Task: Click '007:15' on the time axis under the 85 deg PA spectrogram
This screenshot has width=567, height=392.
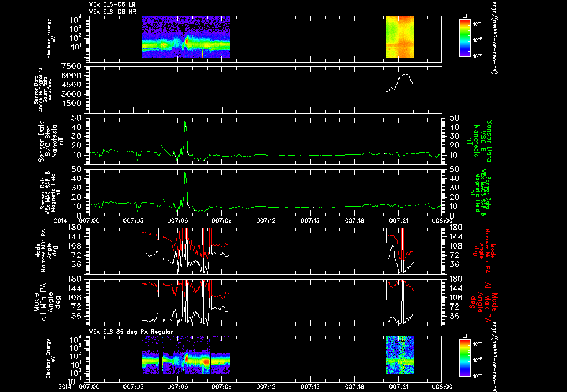Action: pyautogui.click(x=310, y=386)
